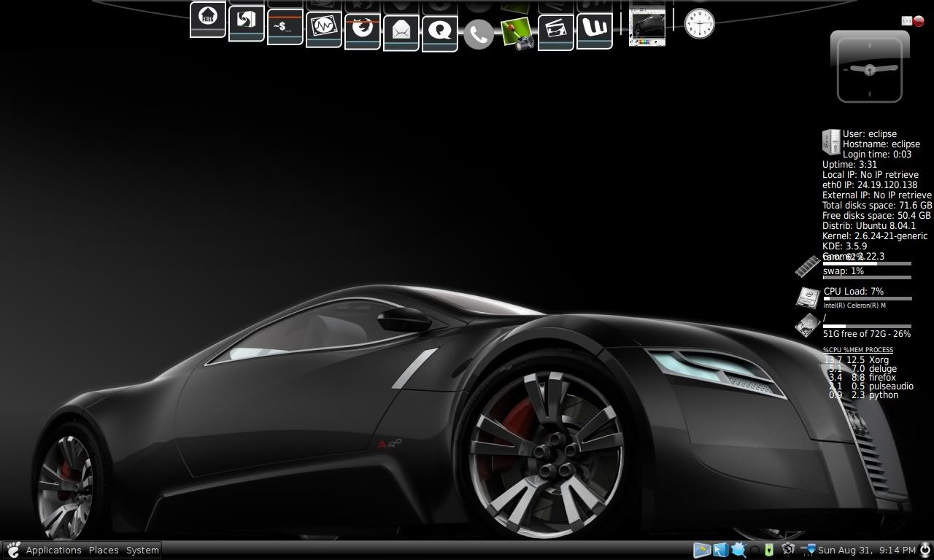Open the mail envelope dock icon
Image resolution: width=934 pixels, height=560 pixels.
click(x=401, y=33)
